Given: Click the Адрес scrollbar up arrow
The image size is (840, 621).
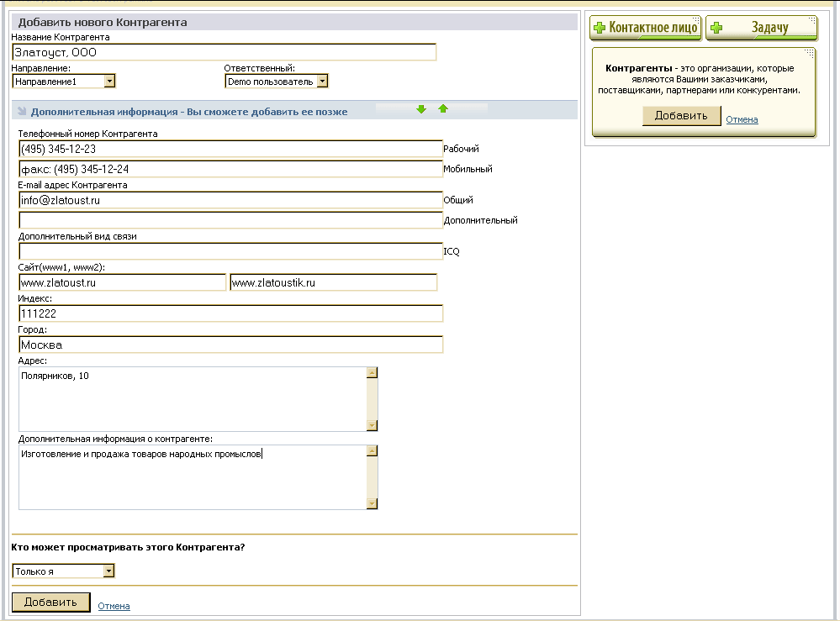Looking at the screenshot, I should point(372,372).
